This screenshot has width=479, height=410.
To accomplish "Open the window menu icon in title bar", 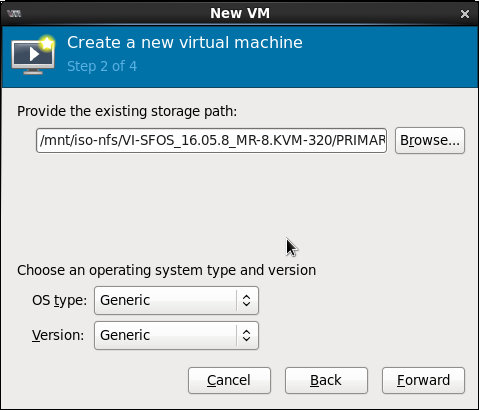I will click(14, 14).
